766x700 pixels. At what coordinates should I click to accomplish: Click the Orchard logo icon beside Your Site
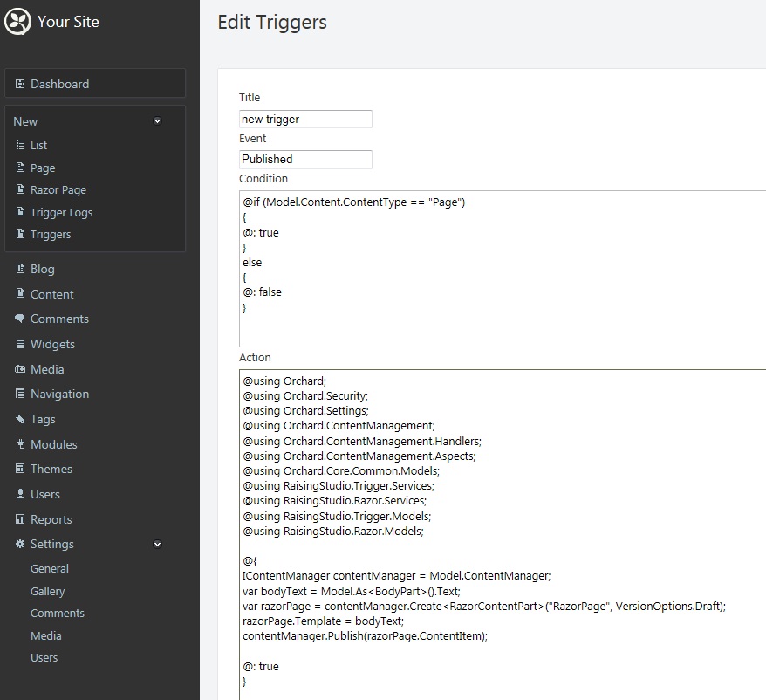point(17,22)
